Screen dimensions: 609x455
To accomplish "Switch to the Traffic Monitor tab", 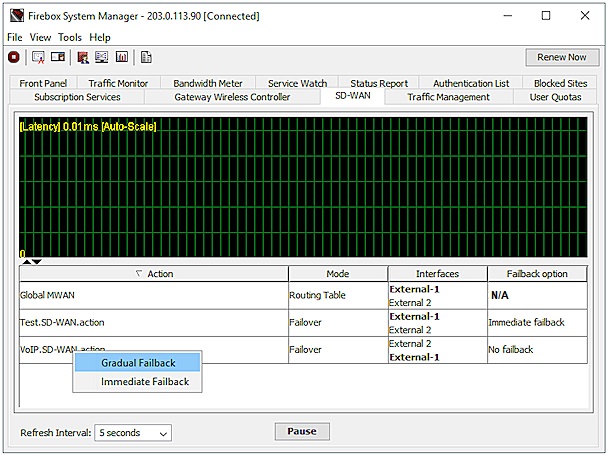I will [118, 83].
